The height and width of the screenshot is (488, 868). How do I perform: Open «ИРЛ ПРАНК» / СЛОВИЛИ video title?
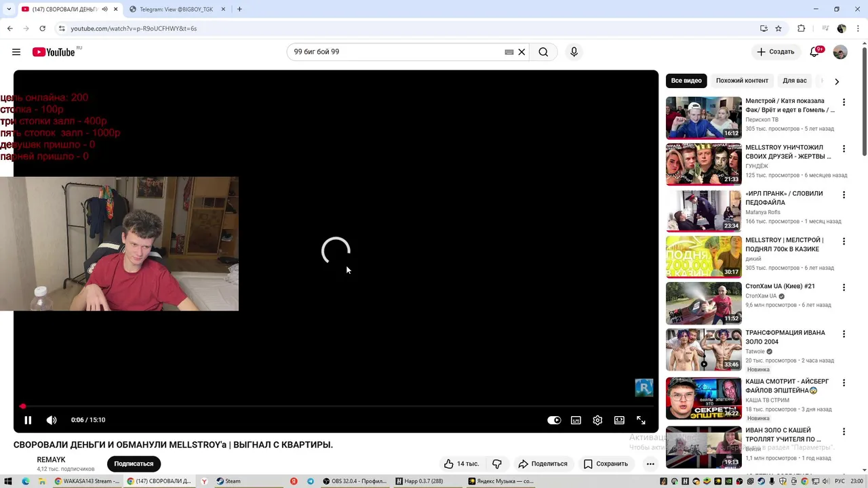click(x=784, y=198)
